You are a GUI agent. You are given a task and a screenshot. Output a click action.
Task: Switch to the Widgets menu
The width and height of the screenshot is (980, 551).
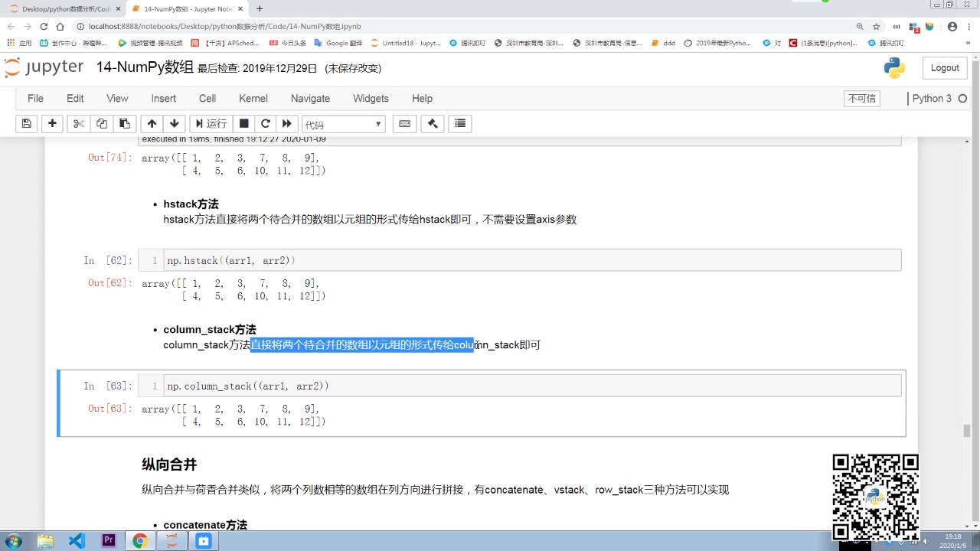pos(371,98)
